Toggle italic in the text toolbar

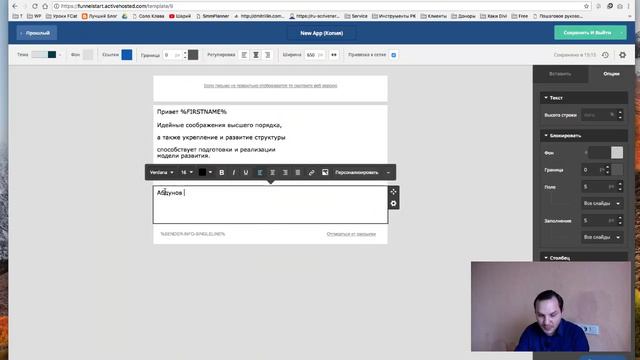(x=233, y=172)
